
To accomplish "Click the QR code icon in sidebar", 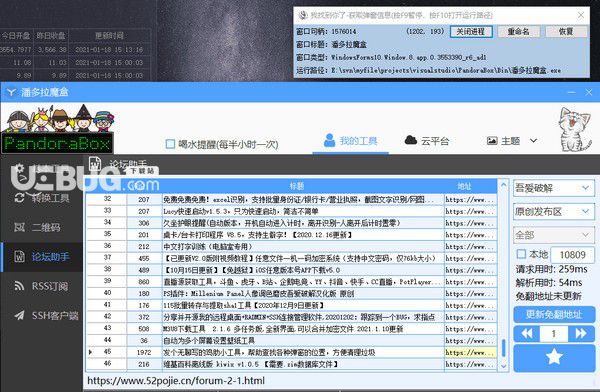I will coord(20,227).
